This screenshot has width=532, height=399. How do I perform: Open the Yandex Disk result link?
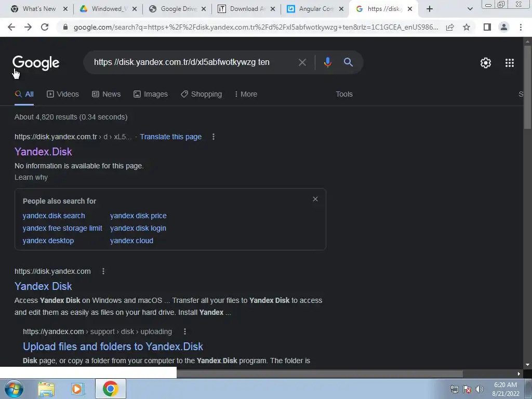point(43,286)
